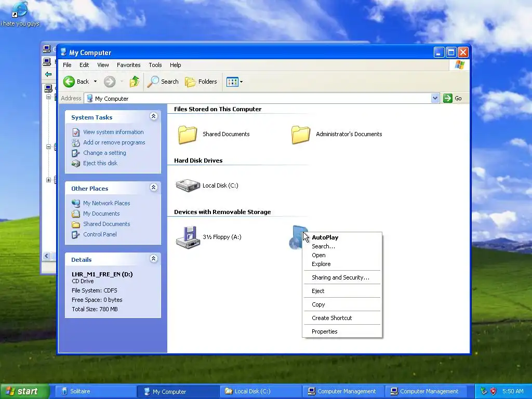Click the back arrow in Computer Management window
The height and width of the screenshot is (399, 532).
48,74
